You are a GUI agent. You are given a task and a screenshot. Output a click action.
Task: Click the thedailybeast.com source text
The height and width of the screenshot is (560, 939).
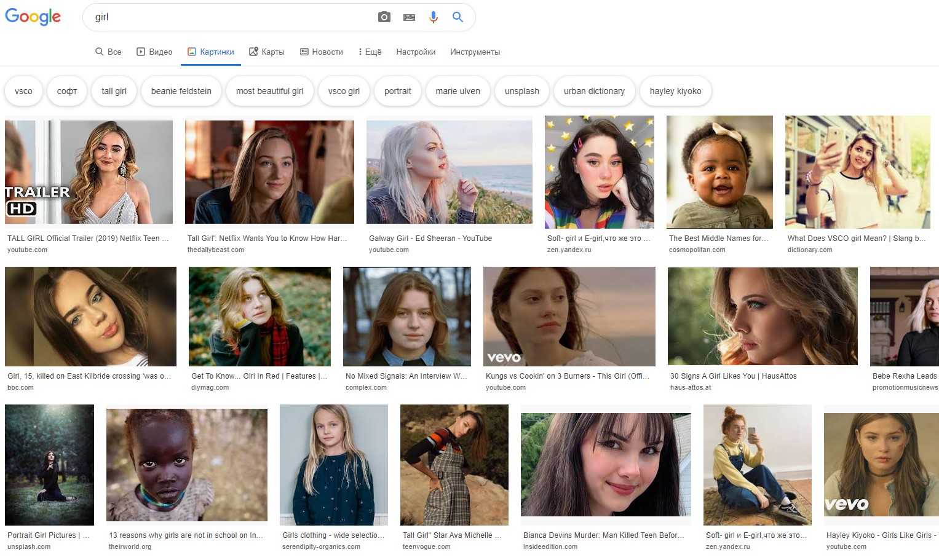click(x=216, y=250)
